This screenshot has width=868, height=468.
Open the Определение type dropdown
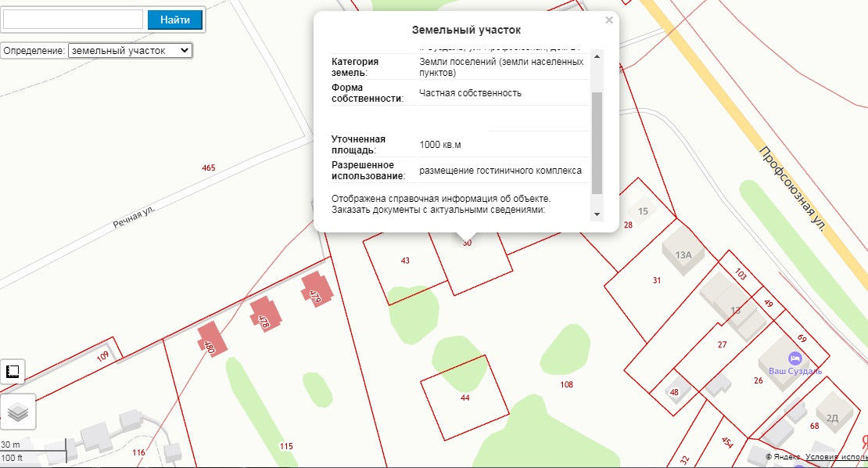(x=130, y=50)
